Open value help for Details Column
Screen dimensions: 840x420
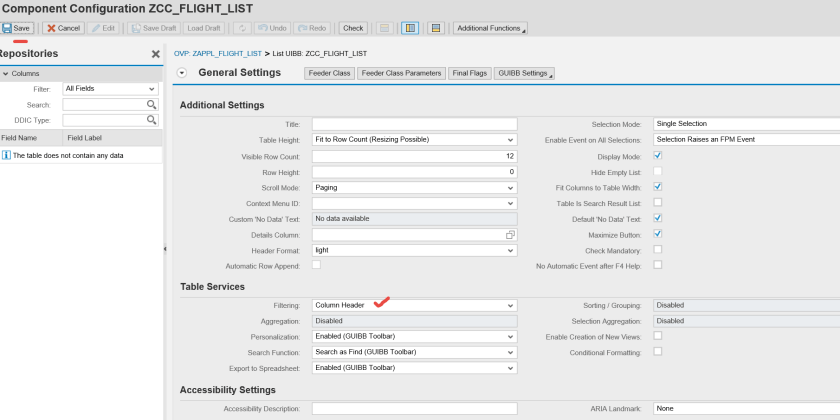[510, 234]
